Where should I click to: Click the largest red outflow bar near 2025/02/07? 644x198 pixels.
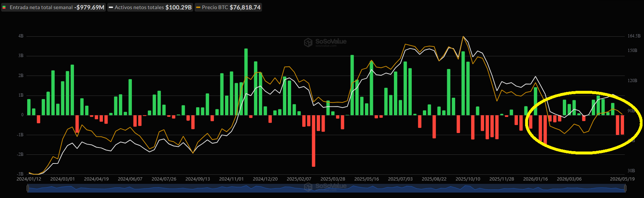point(313,141)
